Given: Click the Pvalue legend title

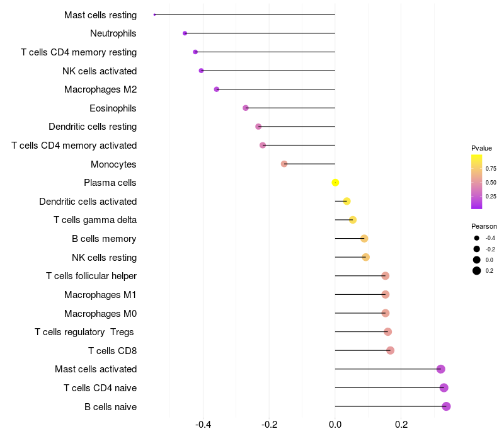Looking at the screenshot, I should point(481,148).
